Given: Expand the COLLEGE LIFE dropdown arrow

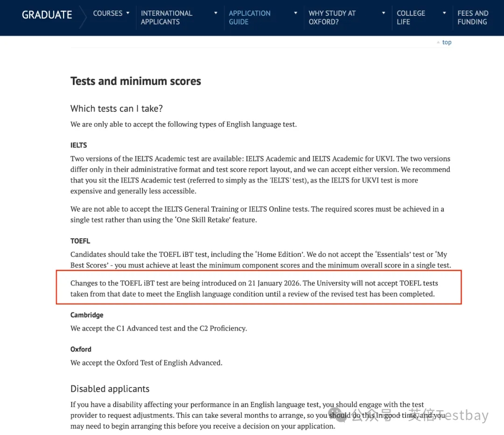Looking at the screenshot, I should 444,13.
